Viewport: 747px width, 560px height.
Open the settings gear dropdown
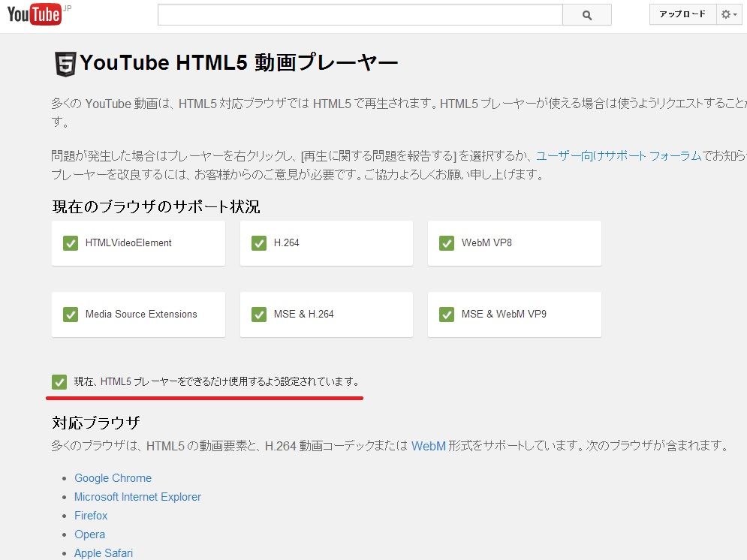point(729,14)
